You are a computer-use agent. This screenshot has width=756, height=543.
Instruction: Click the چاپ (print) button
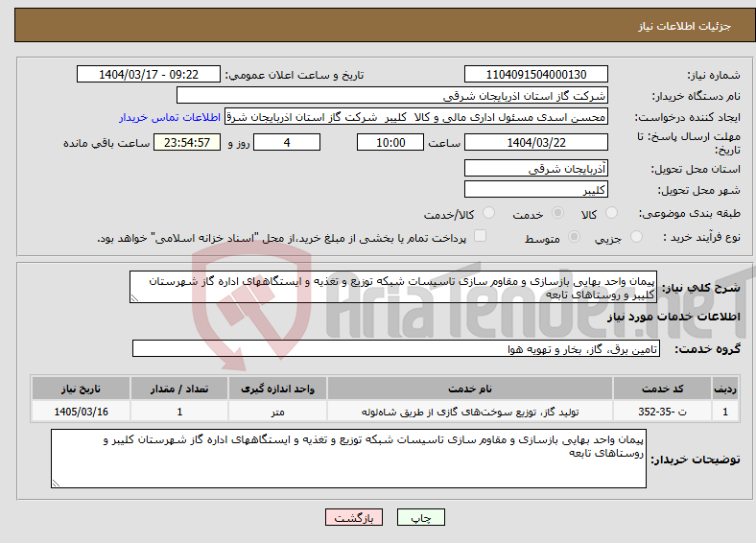[421, 517]
